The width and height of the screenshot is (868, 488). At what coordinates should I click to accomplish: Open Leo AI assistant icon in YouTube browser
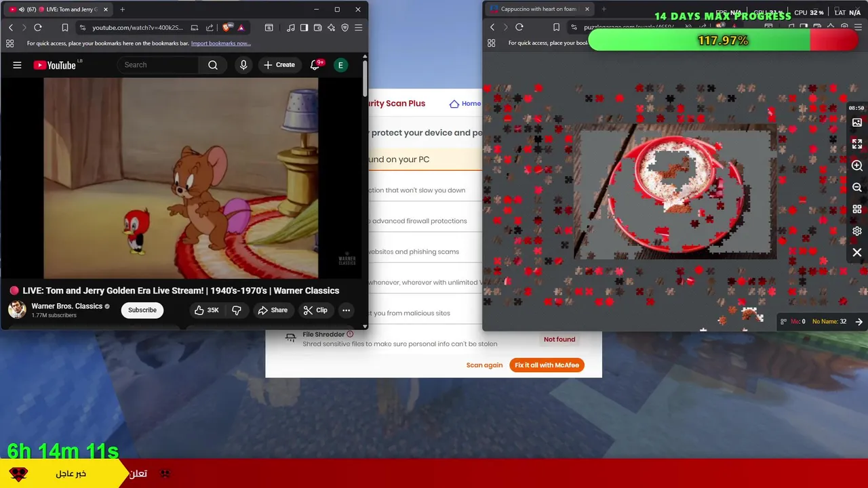[331, 28]
